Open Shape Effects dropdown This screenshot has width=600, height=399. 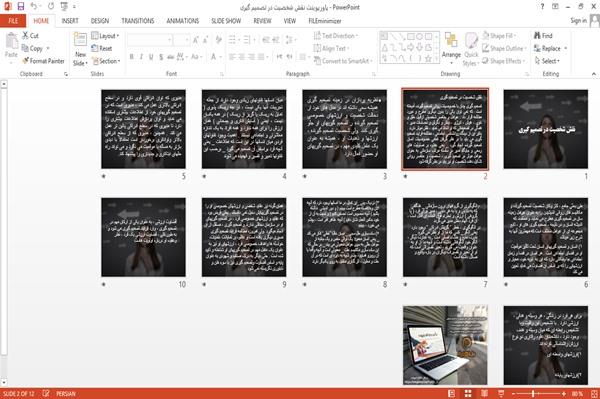point(503,61)
